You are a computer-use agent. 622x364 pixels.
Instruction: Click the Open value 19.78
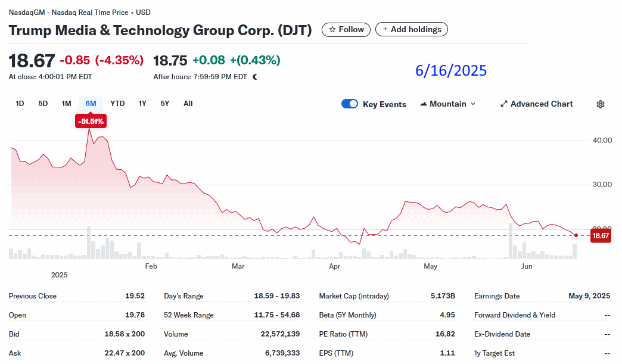(135, 315)
